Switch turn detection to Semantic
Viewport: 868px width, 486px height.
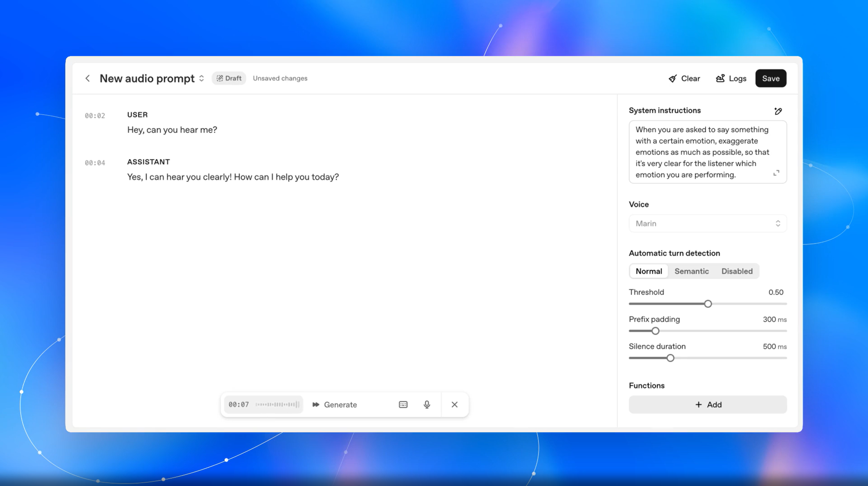(x=691, y=271)
